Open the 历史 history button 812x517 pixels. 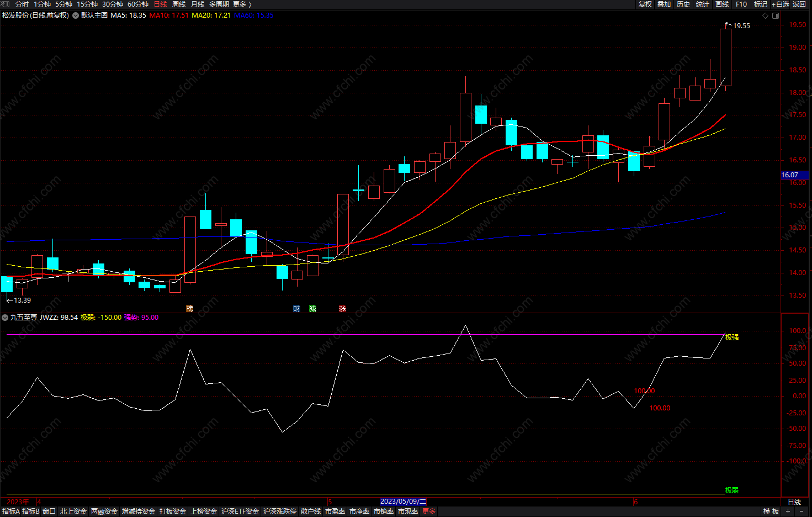pos(683,4)
